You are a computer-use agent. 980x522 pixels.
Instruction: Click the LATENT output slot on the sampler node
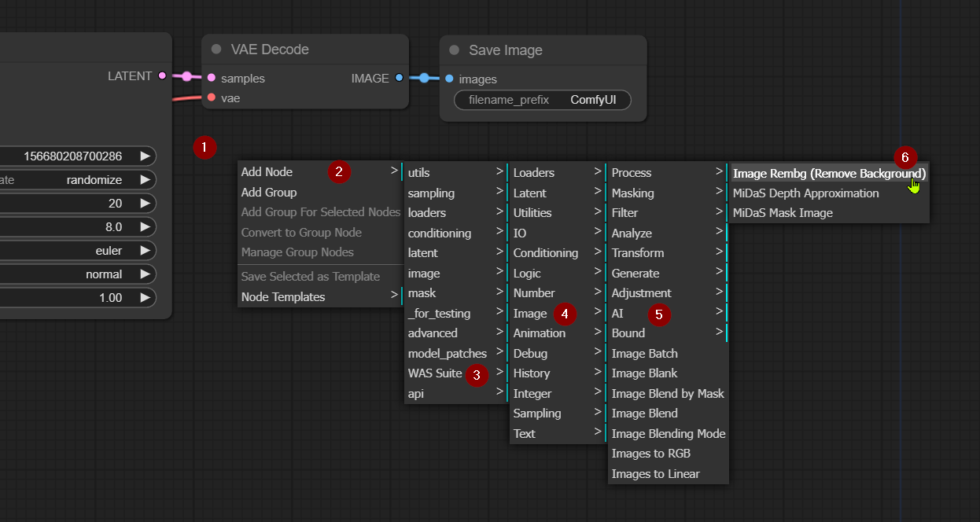pyautogui.click(x=161, y=75)
